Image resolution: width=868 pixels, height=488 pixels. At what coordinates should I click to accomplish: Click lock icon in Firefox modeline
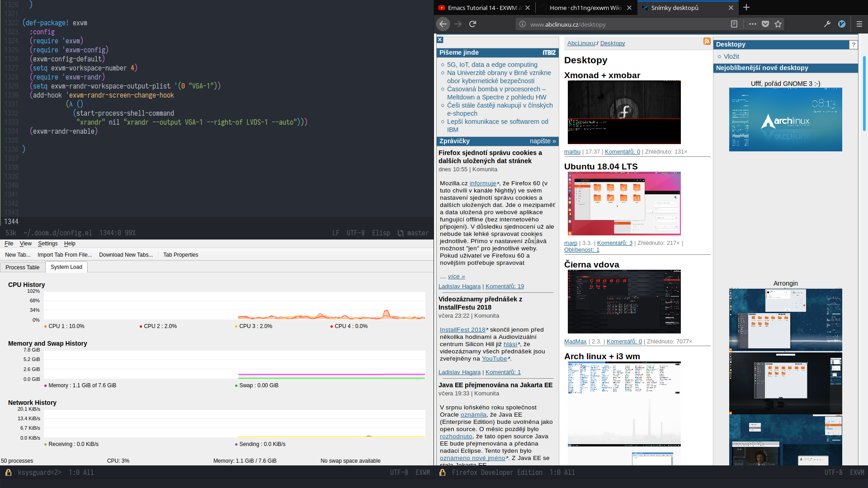pos(442,473)
